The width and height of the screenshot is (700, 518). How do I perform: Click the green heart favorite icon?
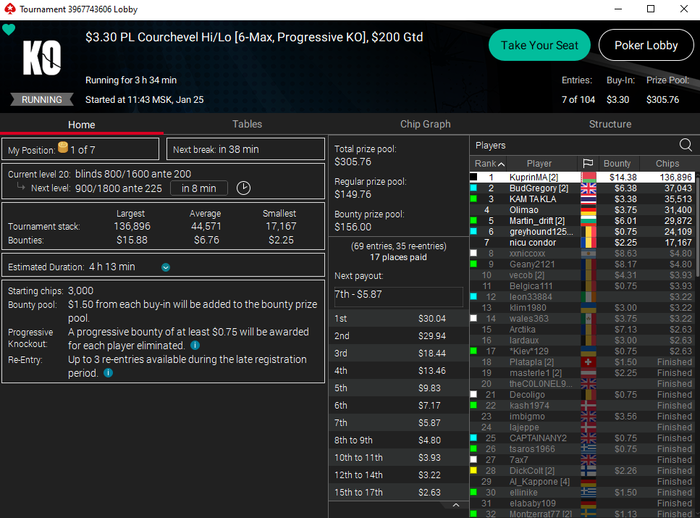pyautogui.click(x=8, y=30)
